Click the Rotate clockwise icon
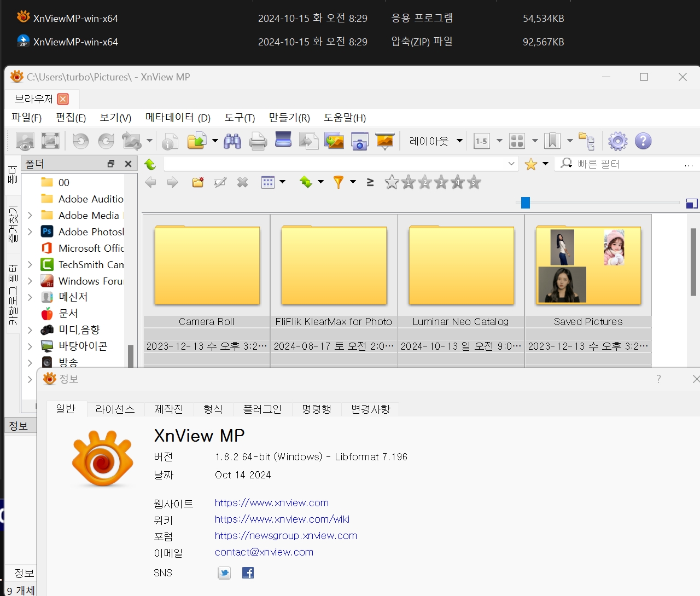The width and height of the screenshot is (700, 596). [x=106, y=141]
